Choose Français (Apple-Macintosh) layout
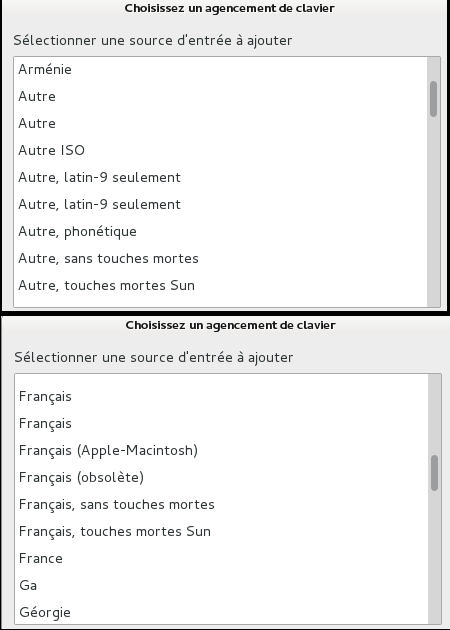The image size is (450, 630). click(221, 450)
